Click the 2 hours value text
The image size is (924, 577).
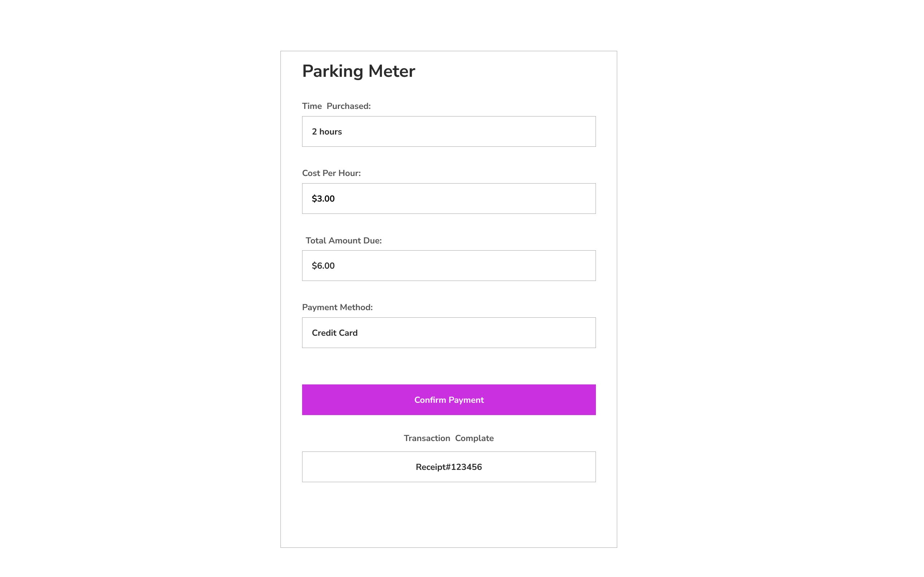click(x=327, y=132)
